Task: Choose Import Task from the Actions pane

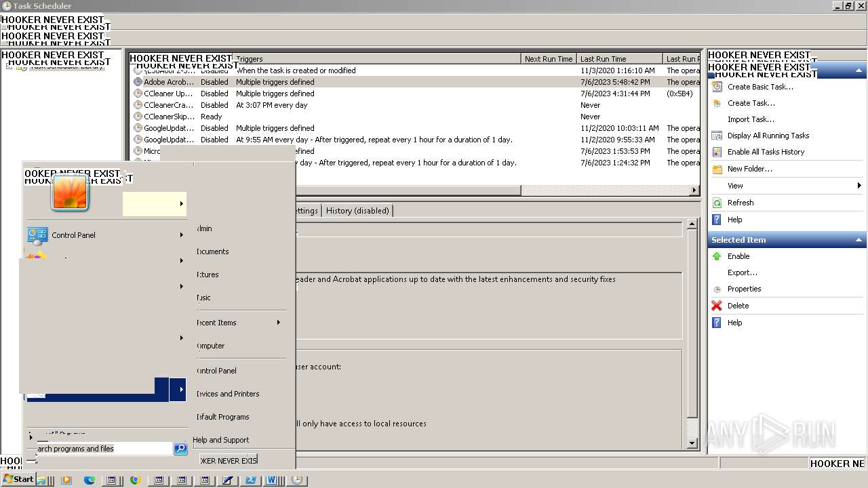Action: tap(751, 119)
